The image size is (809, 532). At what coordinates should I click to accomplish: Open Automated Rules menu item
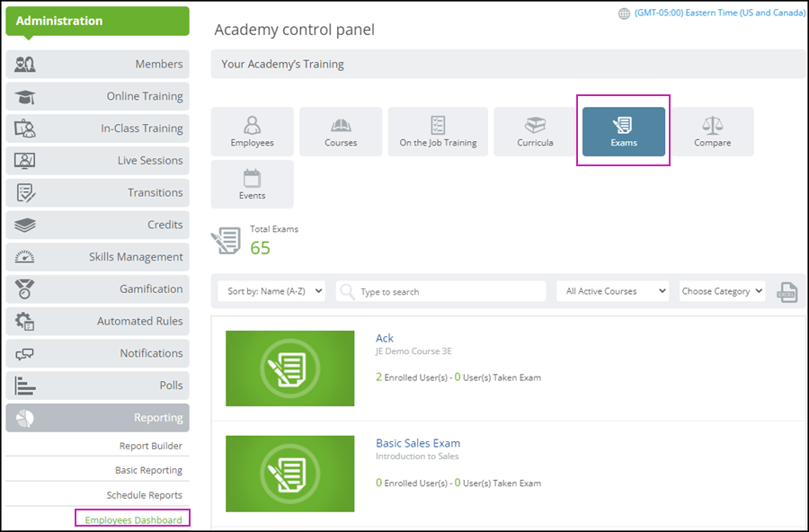pos(97,321)
